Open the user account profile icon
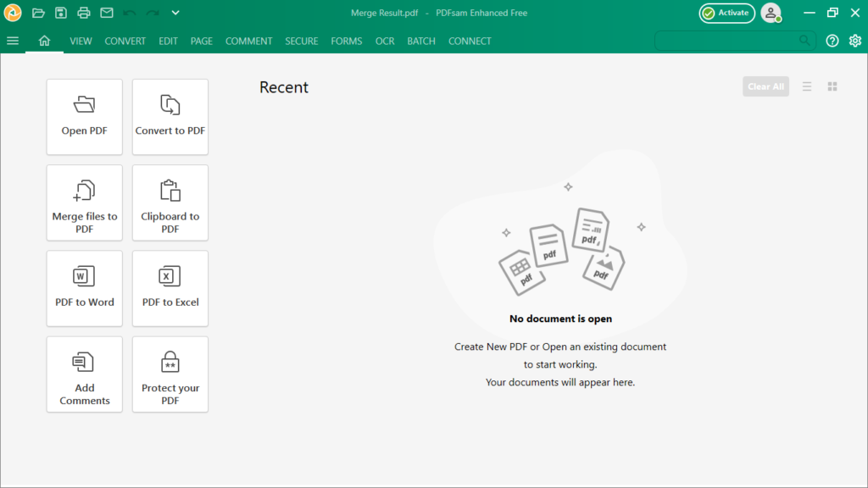This screenshot has height=488, width=868. coord(771,13)
